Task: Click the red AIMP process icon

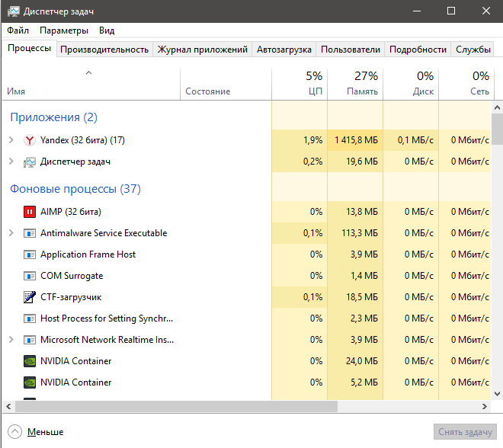Action: tap(30, 212)
